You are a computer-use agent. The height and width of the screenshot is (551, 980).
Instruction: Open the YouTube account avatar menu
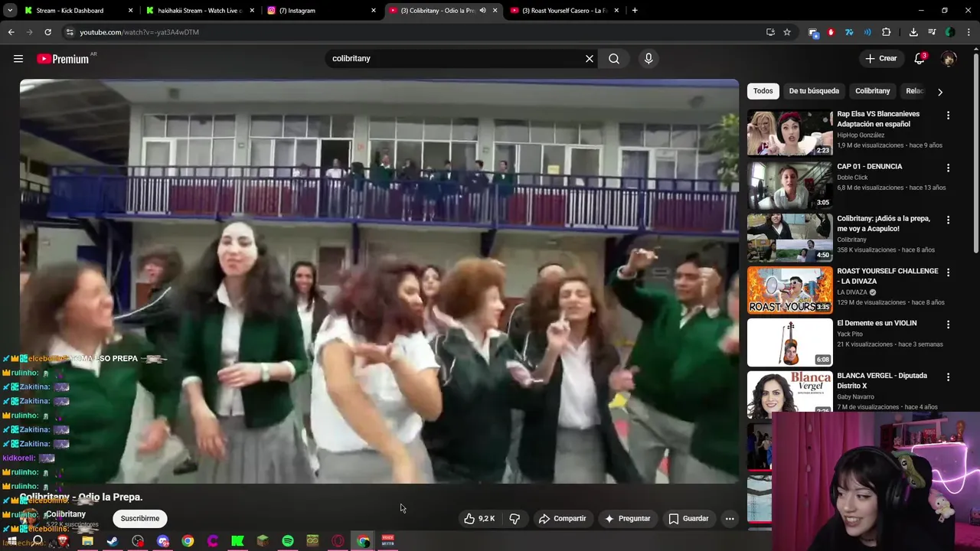[949, 59]
